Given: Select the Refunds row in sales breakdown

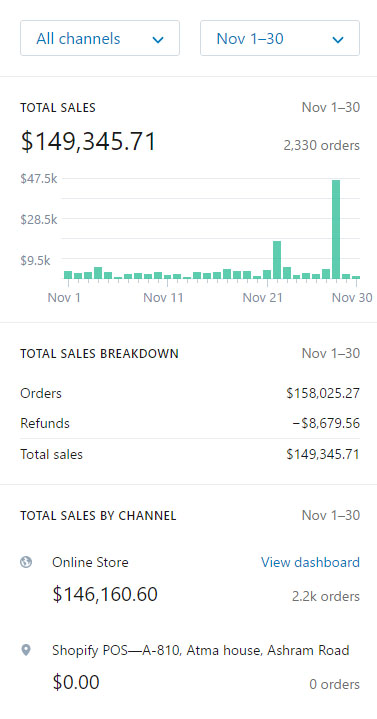Looking at the screenshot, I should pos(190,423).
